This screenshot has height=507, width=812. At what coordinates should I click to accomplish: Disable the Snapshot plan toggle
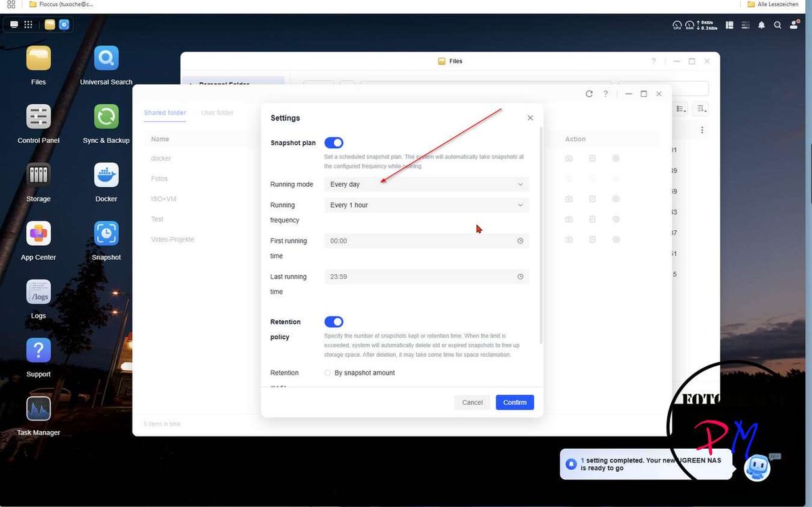coord(334,142)
